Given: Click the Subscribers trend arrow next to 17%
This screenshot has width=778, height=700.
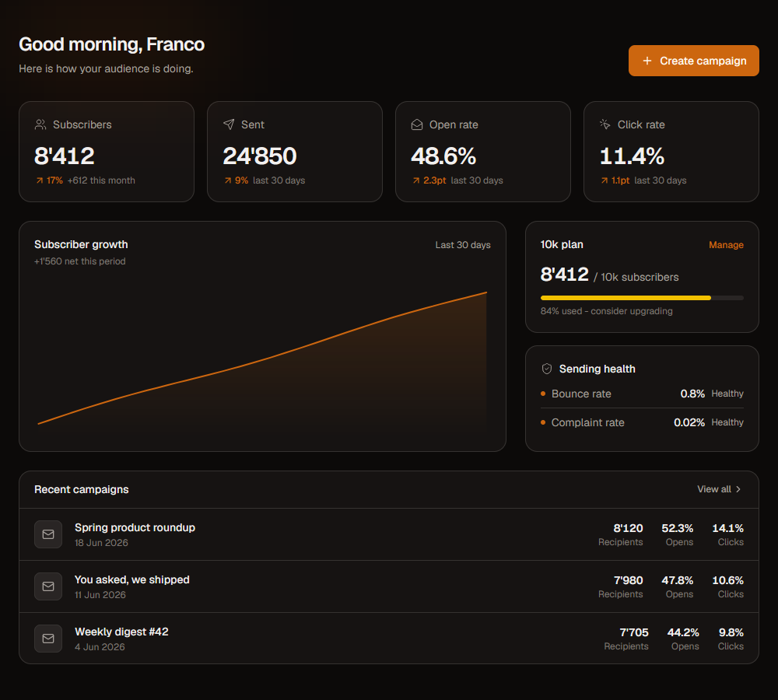Looking at the screenshot, I should click(x=39, y=180).
